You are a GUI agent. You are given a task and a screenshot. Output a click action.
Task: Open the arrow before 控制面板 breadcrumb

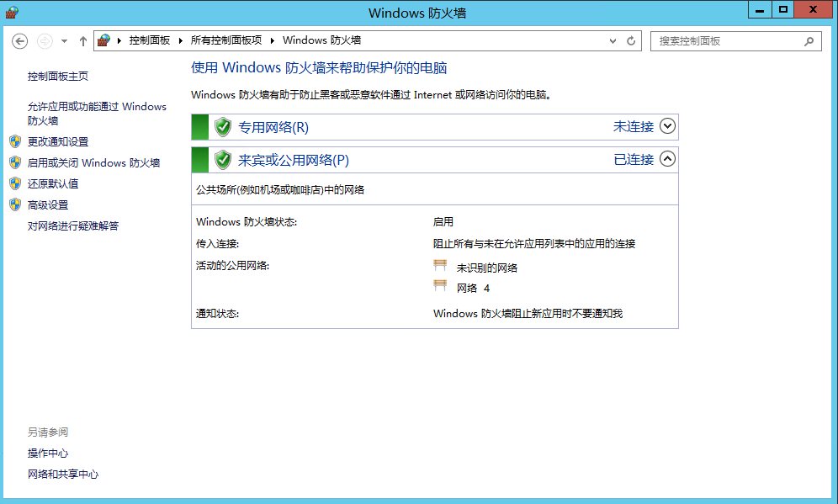(x=119, y=40)
